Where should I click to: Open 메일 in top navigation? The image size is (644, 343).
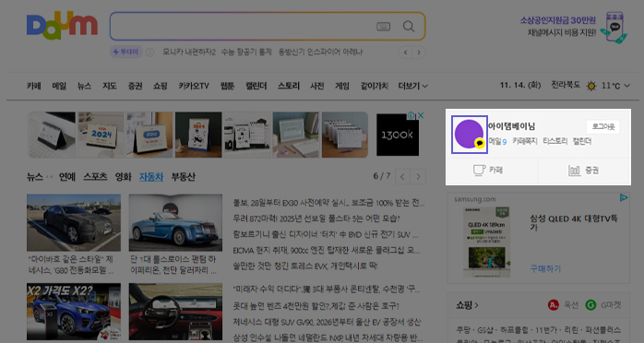pyautogui.click(x=59, y=86)
